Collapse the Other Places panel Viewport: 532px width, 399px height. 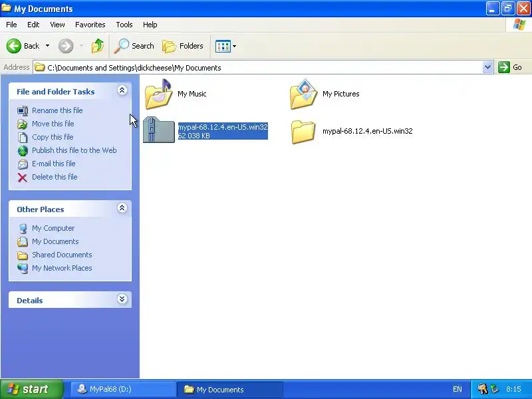click(122, 208)
